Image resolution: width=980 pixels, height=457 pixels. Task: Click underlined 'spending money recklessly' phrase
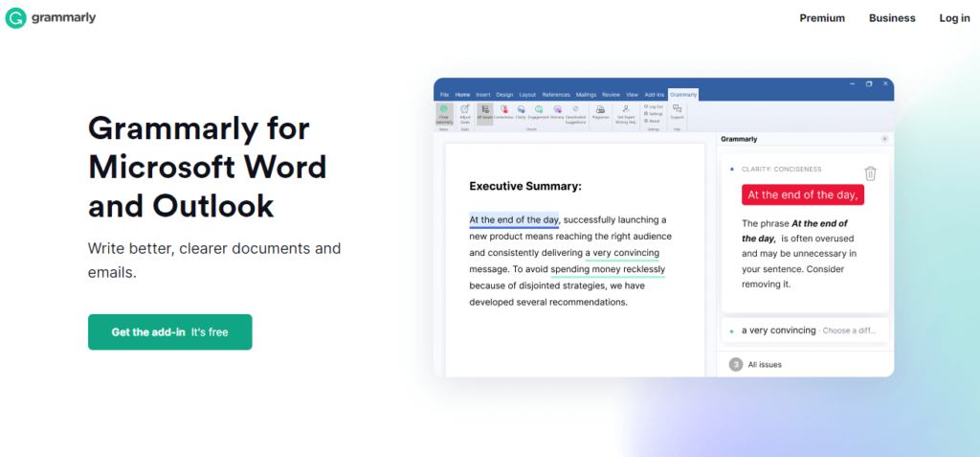[608, 269]
